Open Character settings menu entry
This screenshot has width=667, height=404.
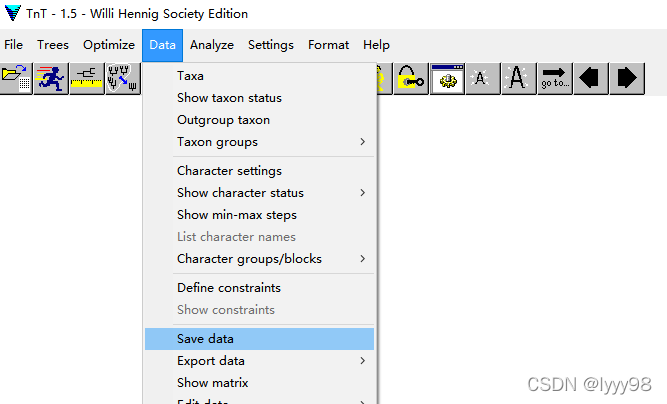click(x=259, y=171)
